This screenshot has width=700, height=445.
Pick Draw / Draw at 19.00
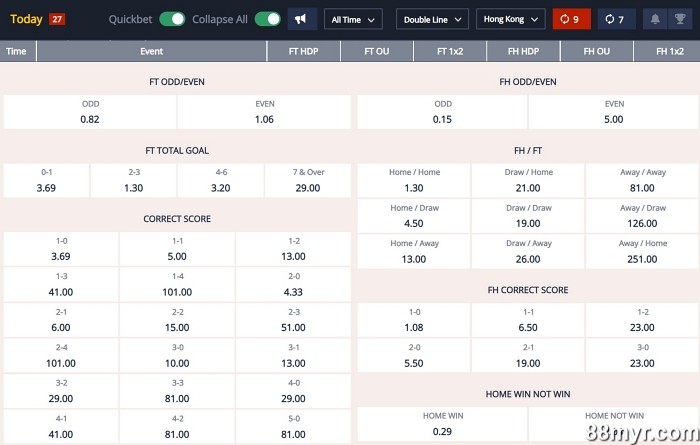[528, 216]
